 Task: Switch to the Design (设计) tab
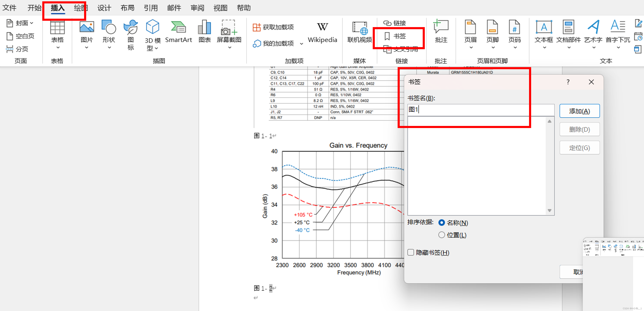(x=104, y=8)
